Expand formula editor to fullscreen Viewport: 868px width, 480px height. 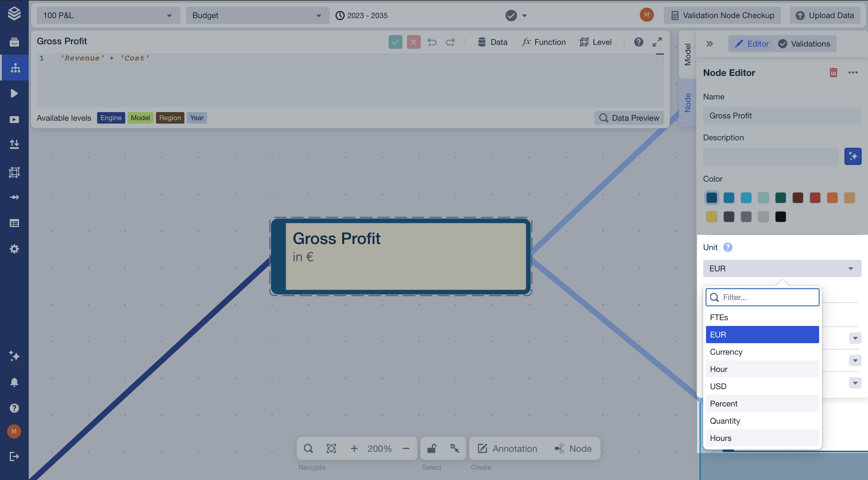tap(657, 42)
